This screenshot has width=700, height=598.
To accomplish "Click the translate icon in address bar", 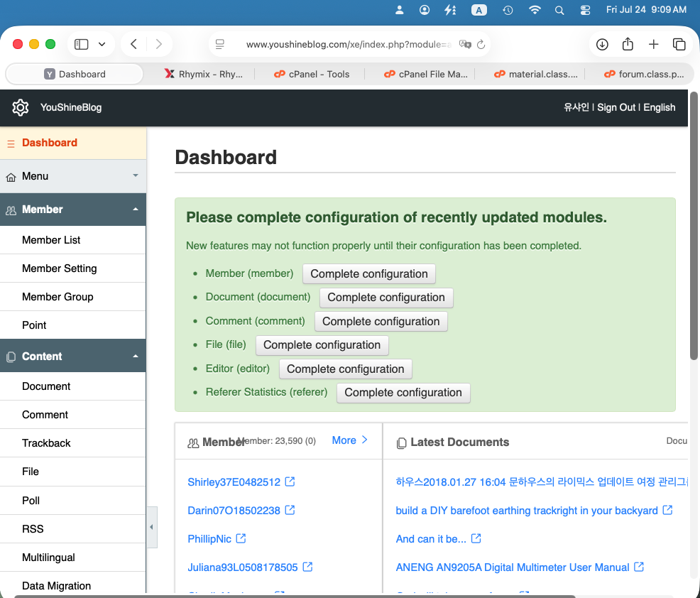I will pyautogui.click(x=465, y=44).
